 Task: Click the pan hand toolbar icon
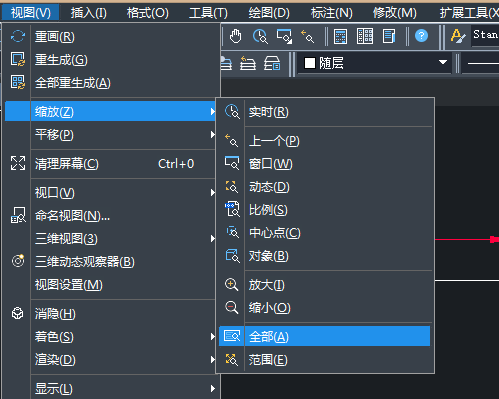coord(236,36)
